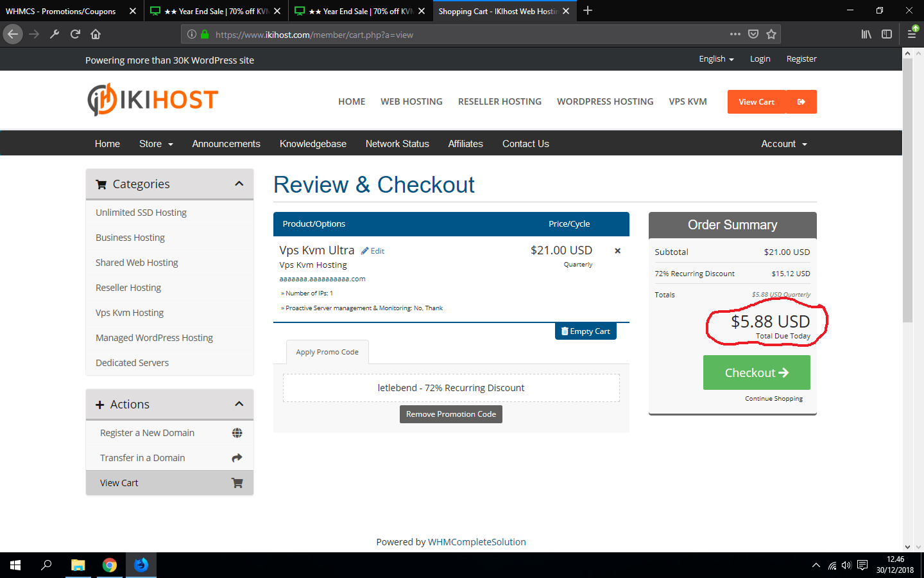The image size is (924, 578).
Task: Click the orange View Cart button
Action: [x=757, y=101]
